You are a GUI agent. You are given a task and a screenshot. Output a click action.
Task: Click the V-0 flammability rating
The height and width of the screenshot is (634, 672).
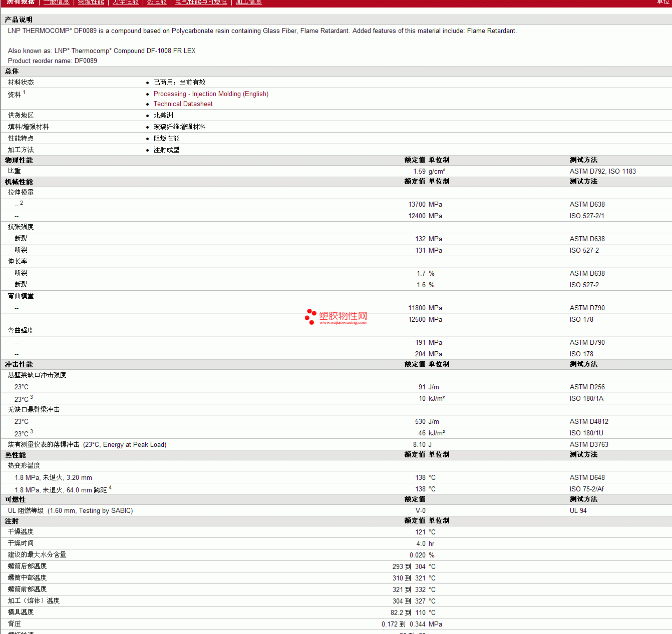click(421, 510)
